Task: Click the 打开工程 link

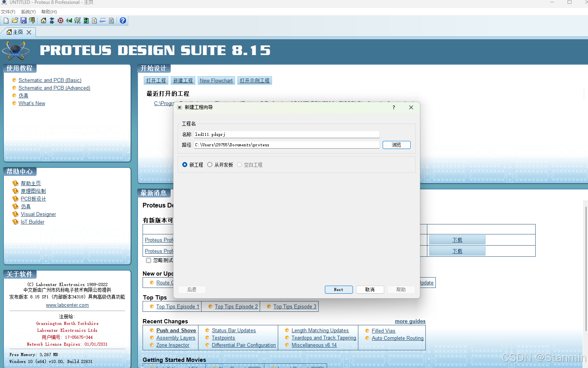Action: (156, 80)
